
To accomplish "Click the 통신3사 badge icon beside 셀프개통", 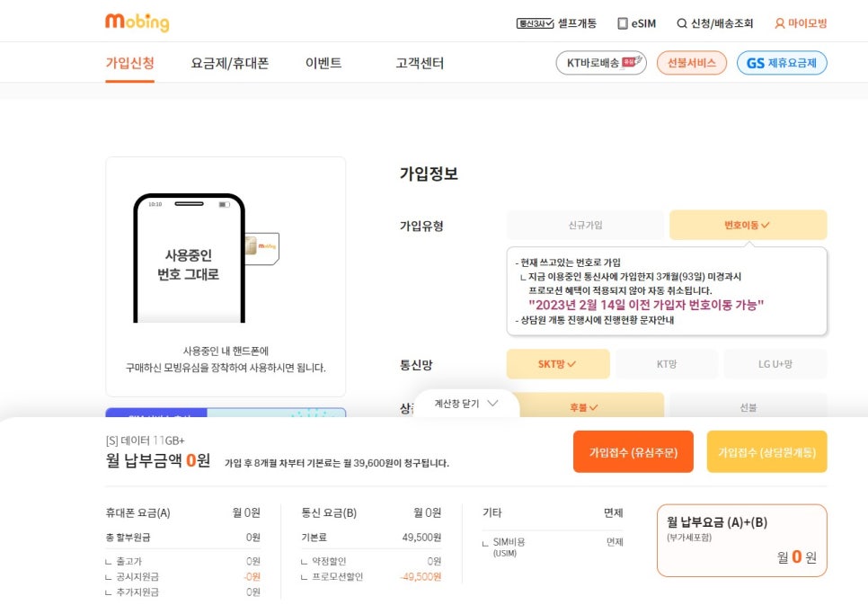I will click(535, 23).
